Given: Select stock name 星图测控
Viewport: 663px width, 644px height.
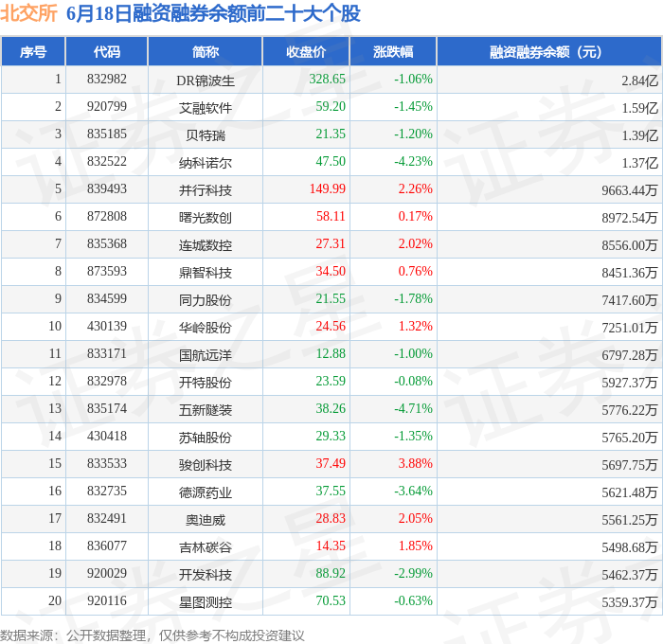Looking at the screenshot, I should click(x=206, y=602).
